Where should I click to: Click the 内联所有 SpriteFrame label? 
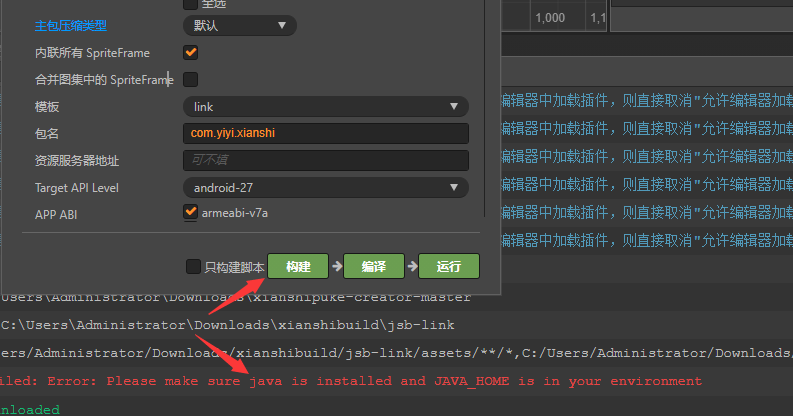(x=92, y=53)
